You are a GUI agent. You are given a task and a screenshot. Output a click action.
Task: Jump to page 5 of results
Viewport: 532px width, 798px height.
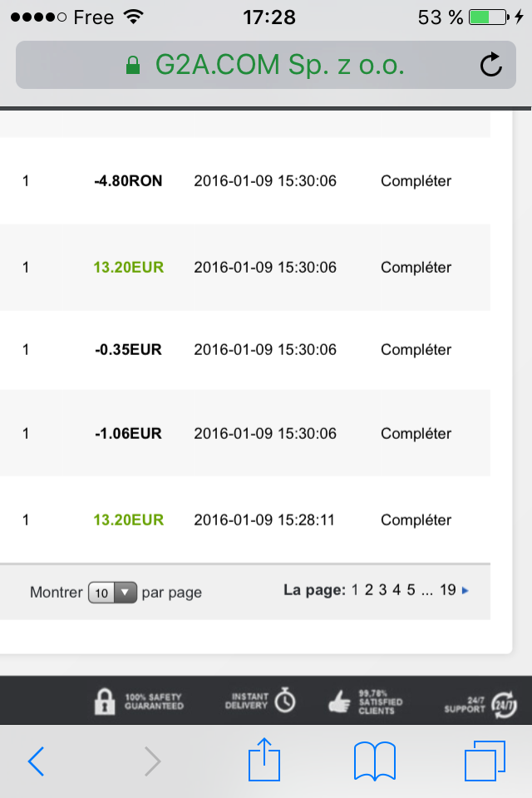coord(411,590)
